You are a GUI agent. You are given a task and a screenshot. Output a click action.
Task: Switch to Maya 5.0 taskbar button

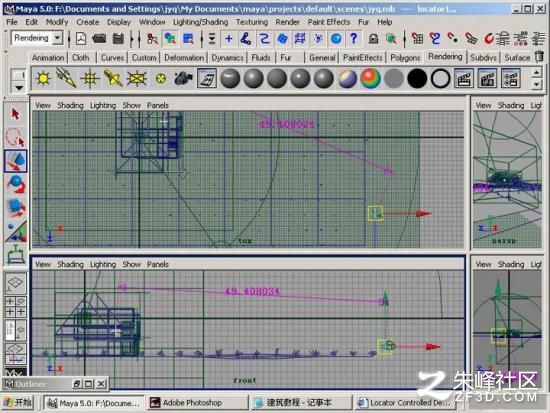[x=93, y=402]
